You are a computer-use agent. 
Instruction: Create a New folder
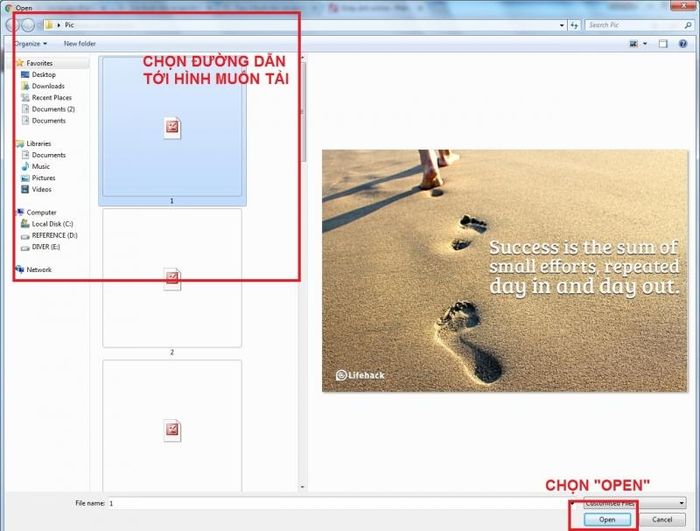point(79,44)
